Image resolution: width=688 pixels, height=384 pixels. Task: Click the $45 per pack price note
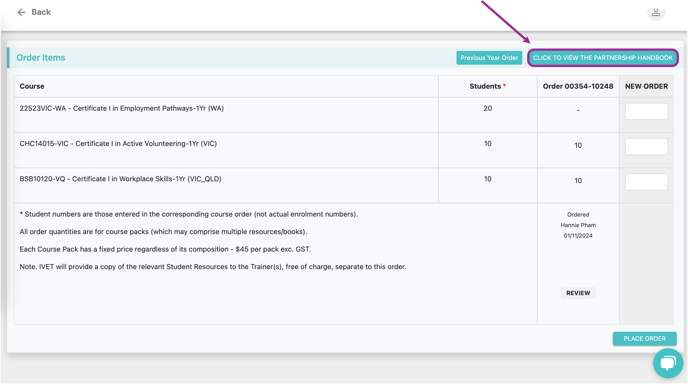pyautogui.click(x=165, y=249)
